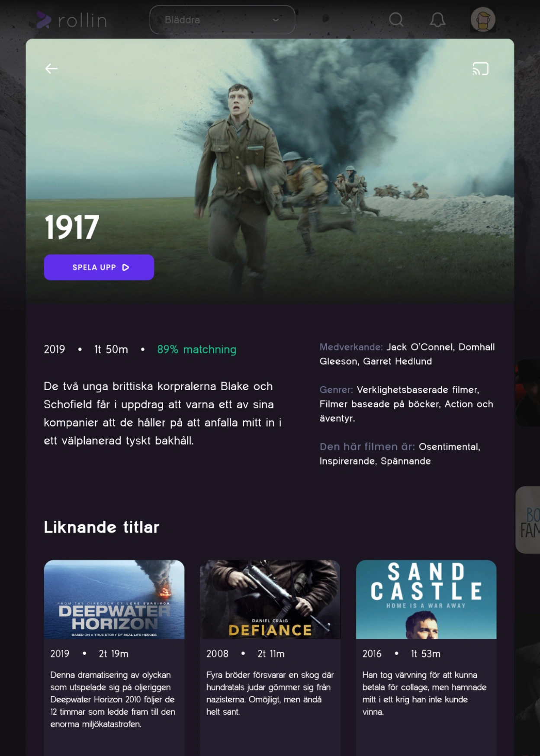Open the cast to device icon

(x=480, y=69)
